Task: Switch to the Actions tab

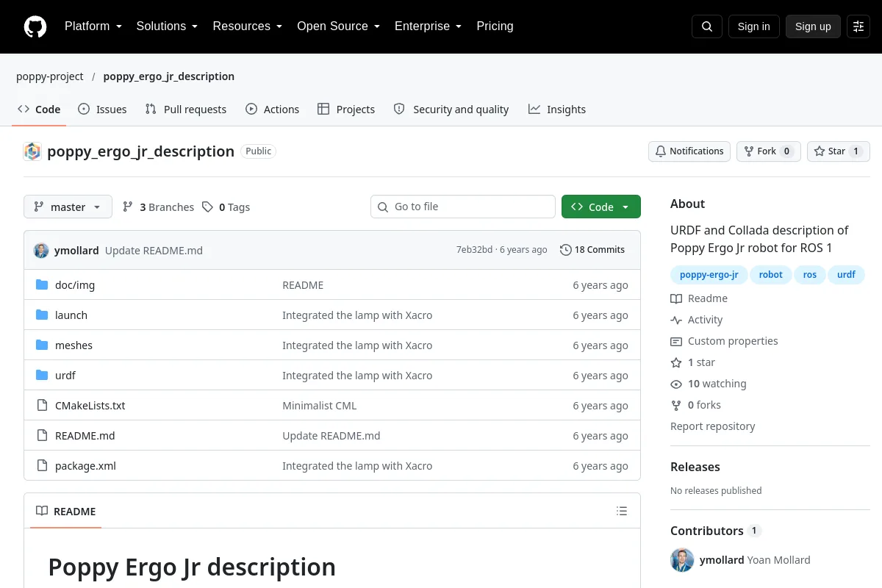Action: point(272,110)
